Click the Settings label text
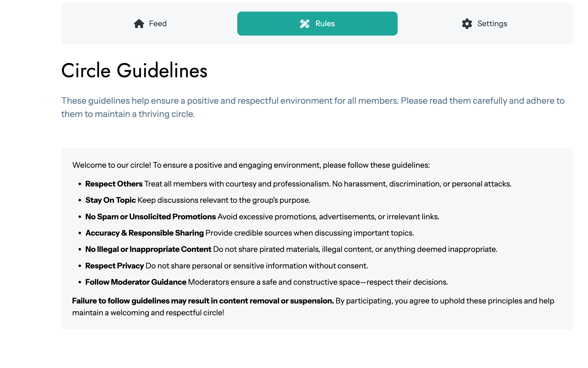Image resolution: width=588 pixels, height=368 pixels. [x=492, y=24]
